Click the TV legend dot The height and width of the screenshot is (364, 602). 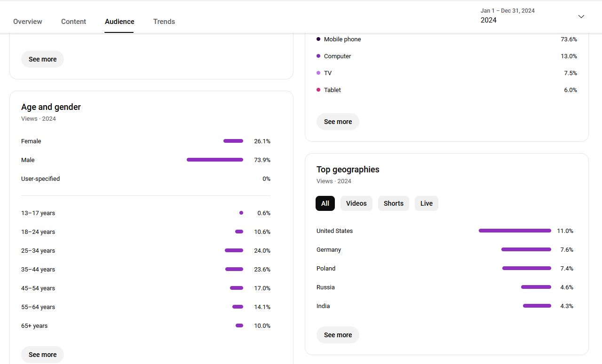pyautogui.click(x=318, y=73)
